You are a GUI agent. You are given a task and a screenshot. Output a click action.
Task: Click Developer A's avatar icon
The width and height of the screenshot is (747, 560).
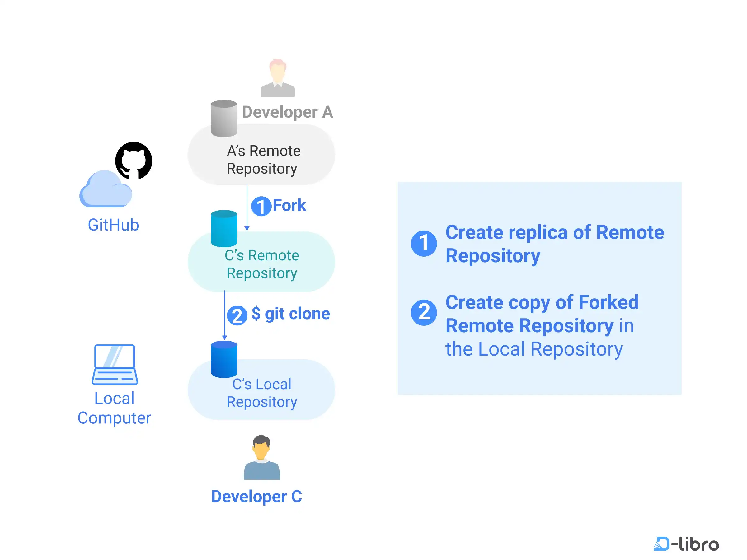[278, 78]
